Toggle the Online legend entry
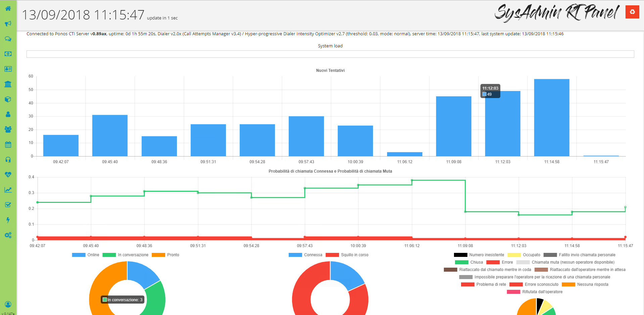 click(x=86, y=255)
